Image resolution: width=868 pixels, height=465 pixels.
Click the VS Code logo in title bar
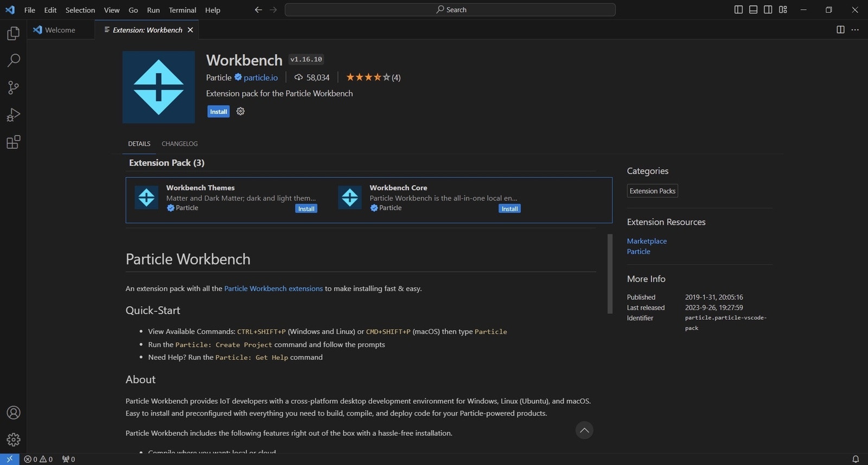(10, 10)
